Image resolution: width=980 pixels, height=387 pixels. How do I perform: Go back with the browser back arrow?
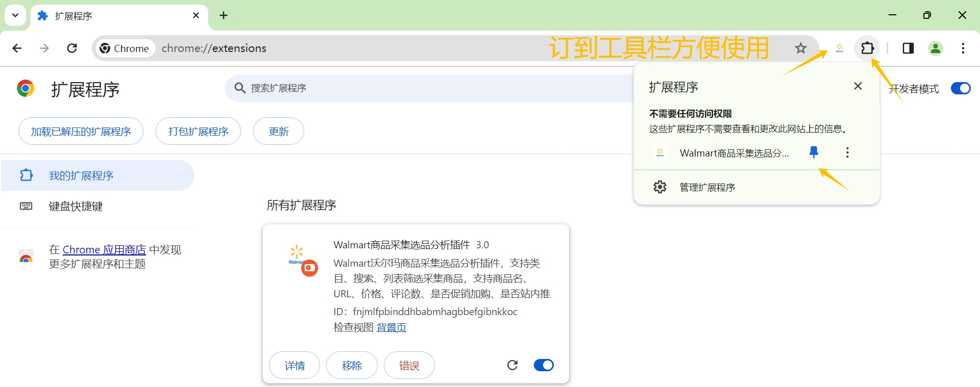[x=17, y=48]
